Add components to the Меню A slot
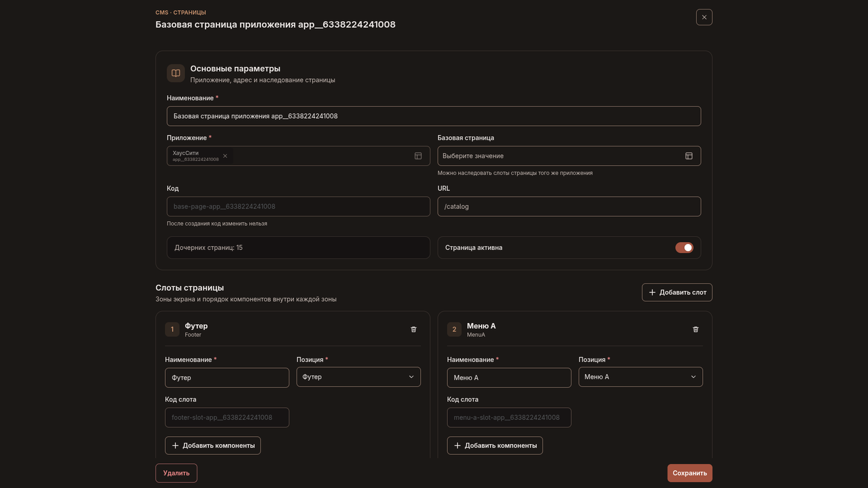868x488 pixels. coord(495,446)
